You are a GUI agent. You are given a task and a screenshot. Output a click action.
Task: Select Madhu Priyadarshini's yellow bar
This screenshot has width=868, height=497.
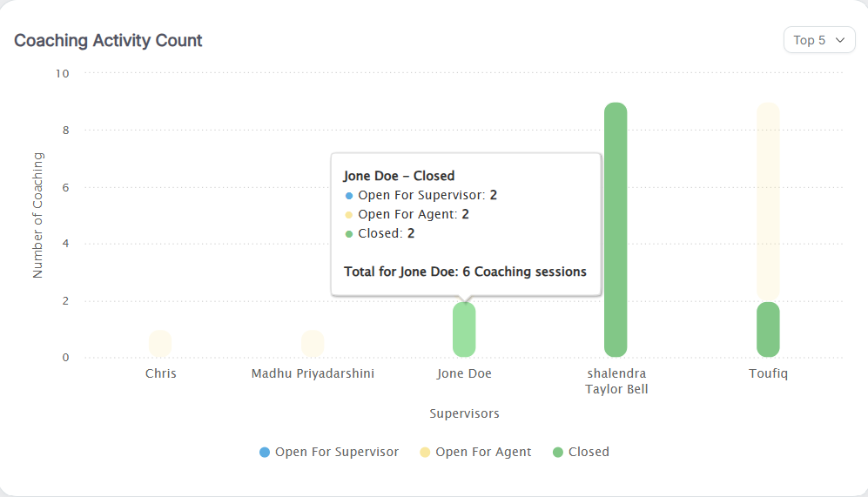(313, 344)
